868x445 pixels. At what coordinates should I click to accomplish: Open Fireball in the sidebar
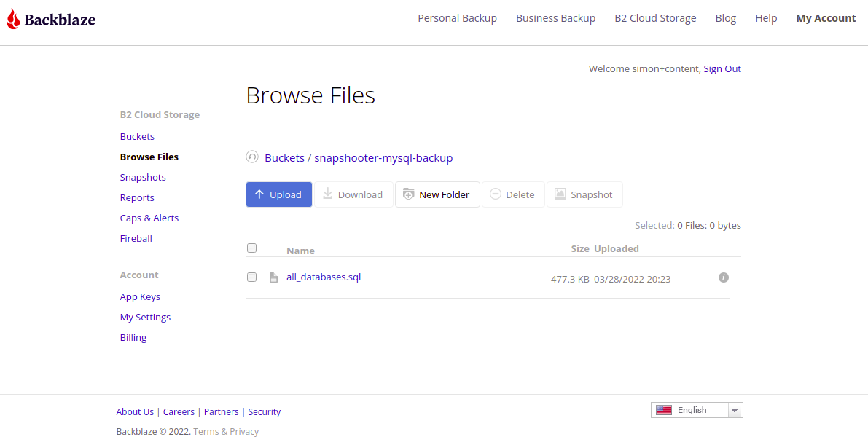click(x=136, y=239)
